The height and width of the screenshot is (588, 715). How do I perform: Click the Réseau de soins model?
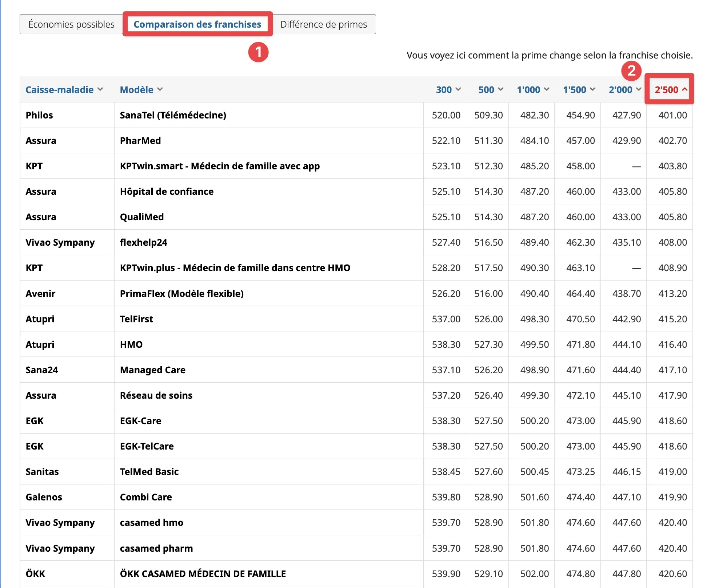tap(156, 395)
